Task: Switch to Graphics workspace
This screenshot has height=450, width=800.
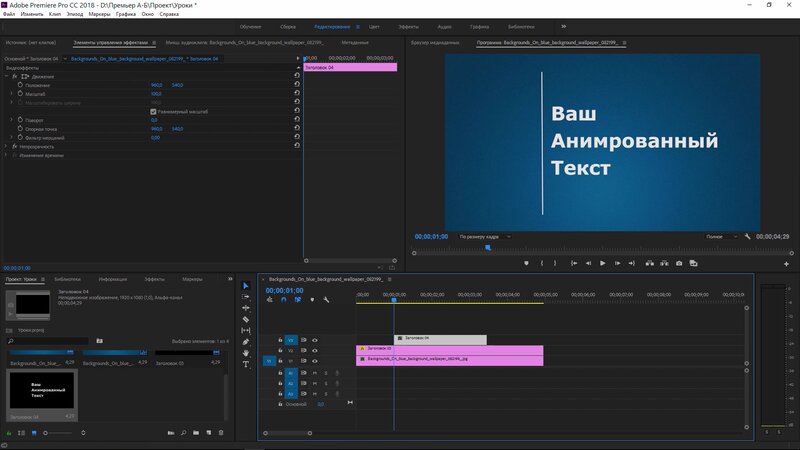Action: (479, 27)
